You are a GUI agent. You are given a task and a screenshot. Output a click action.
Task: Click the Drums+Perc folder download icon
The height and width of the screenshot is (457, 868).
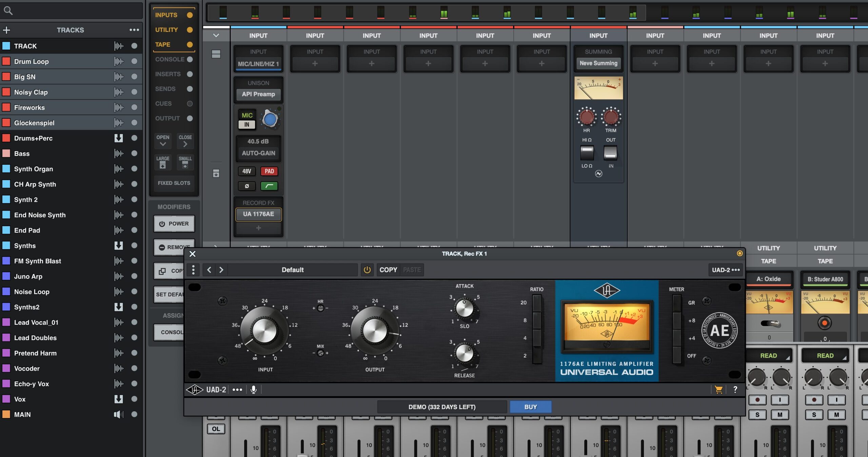pyautogui.click(x=119, y=138)
